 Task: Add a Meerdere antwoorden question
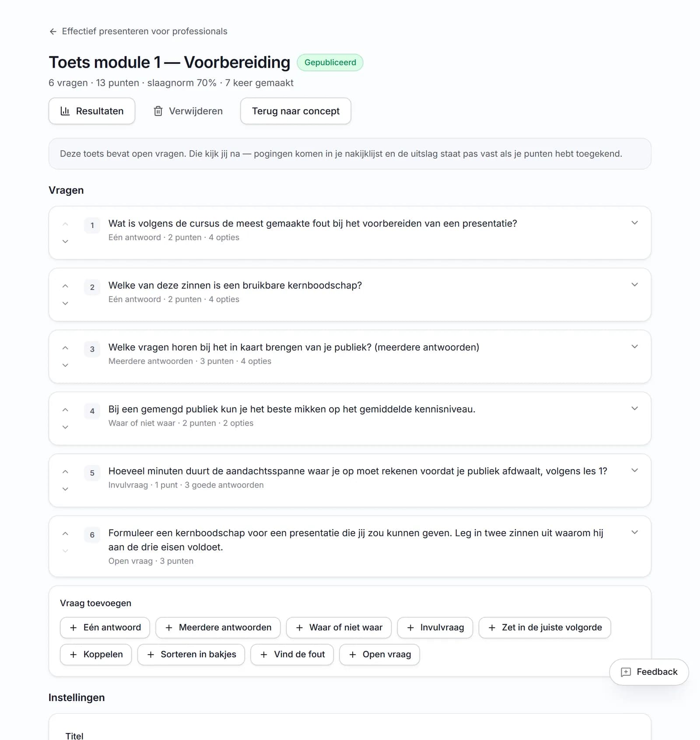click(218, 628)
